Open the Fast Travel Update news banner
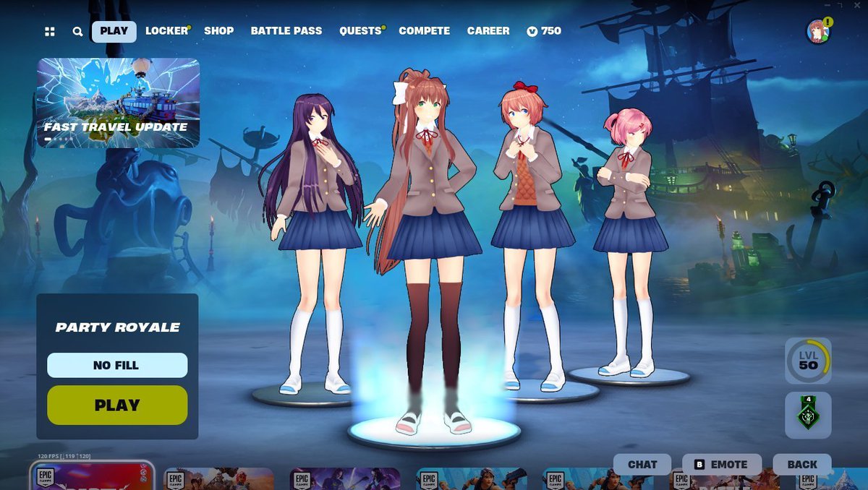The height and width of the screenshot is (490, 868). click(x=118, y=103)
